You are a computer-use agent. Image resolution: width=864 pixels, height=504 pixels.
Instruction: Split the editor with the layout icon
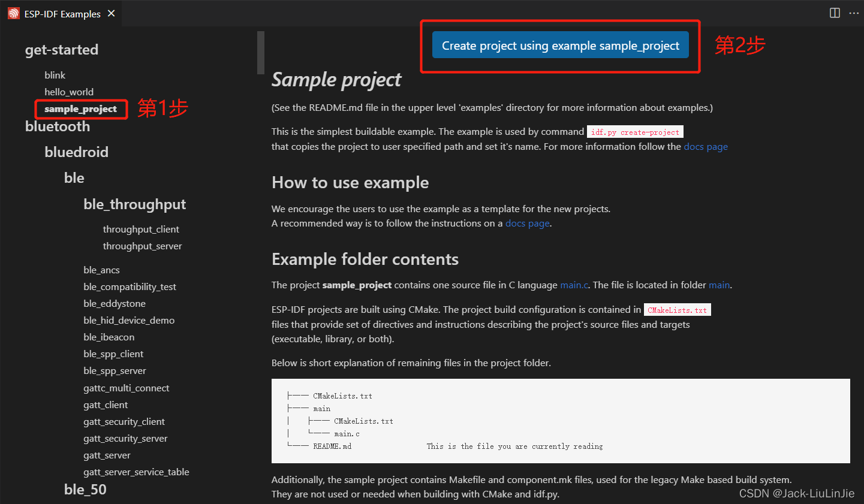[835, 13]
